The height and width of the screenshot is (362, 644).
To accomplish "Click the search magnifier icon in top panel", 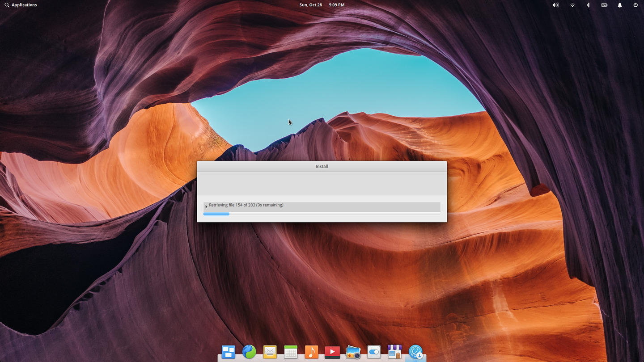I will tap(7, 5).
